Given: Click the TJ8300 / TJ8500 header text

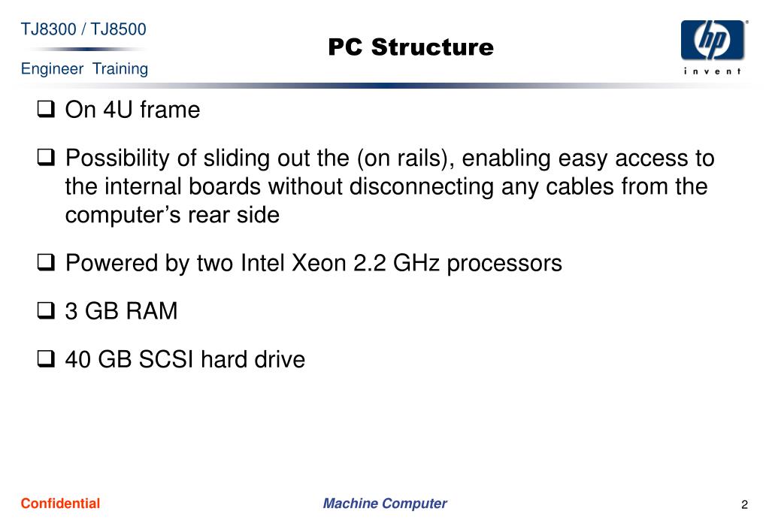Looking at the screenshot, I should (x=83, y=29).
